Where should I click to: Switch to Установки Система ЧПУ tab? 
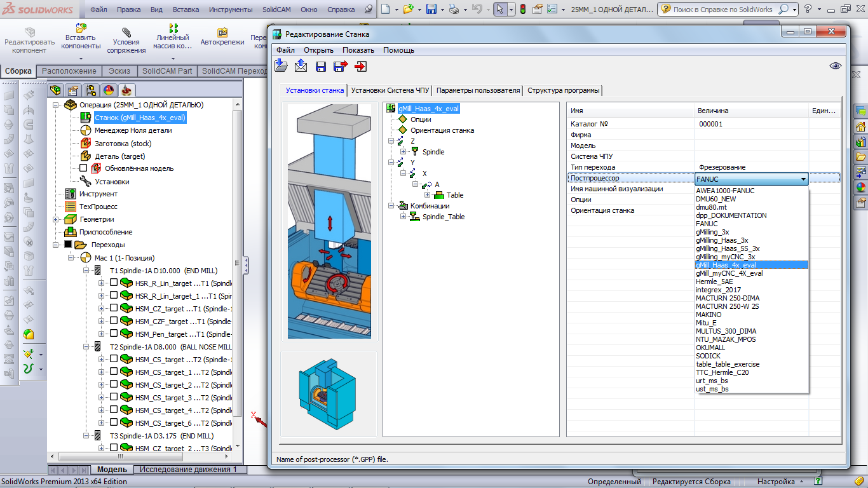click(x=391, y=90)
